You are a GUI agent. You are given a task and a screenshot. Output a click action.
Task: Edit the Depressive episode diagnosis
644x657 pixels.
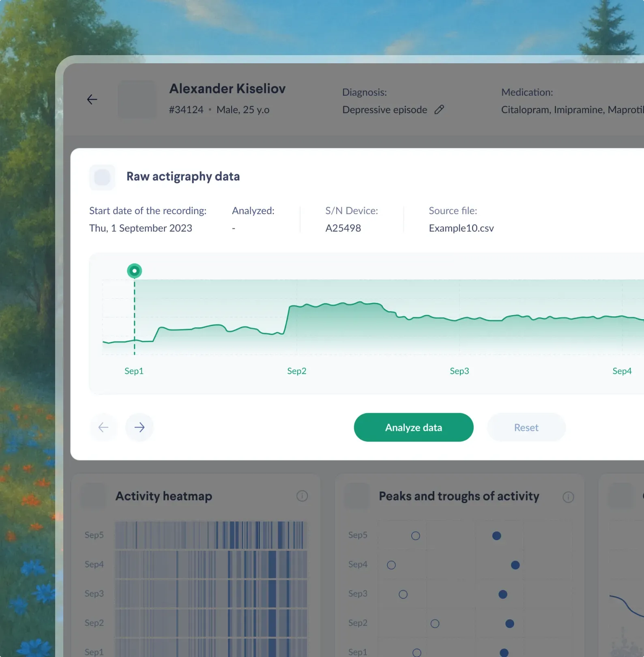(439, 109)
